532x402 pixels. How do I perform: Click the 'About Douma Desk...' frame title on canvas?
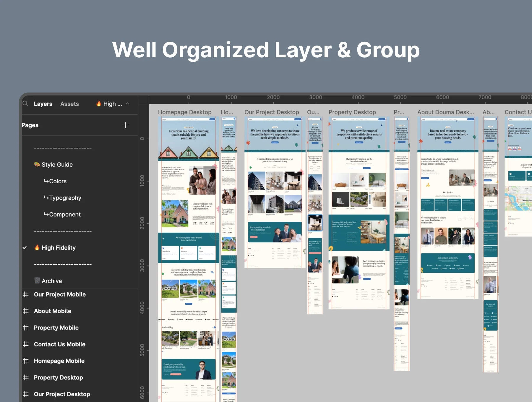pos(446,112)
